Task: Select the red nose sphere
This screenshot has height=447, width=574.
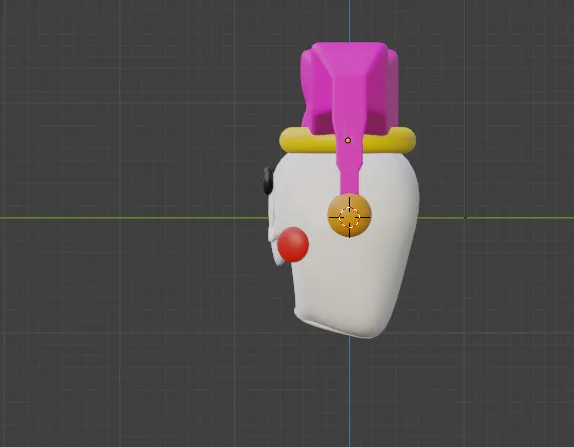Action: pos(293,245)
